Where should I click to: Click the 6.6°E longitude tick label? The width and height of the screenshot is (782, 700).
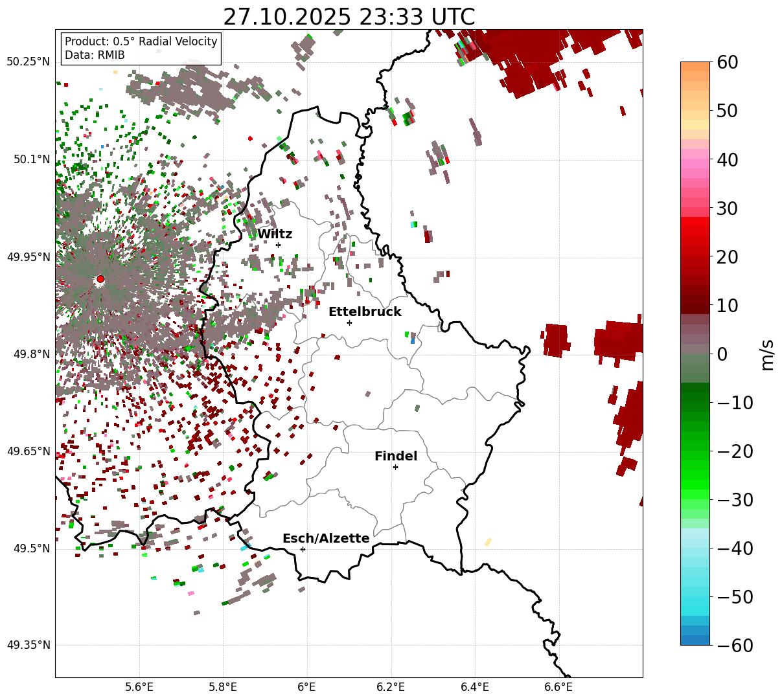tap(558, 686)
